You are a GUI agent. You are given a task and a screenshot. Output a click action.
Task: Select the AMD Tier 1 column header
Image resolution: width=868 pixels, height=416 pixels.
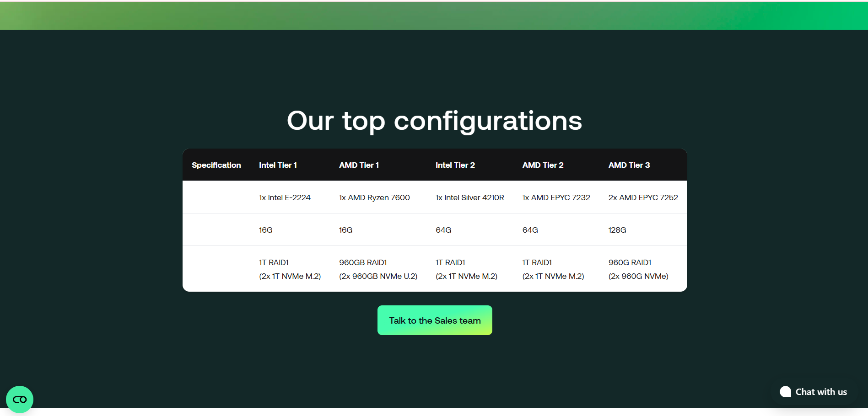tap(359, 165)
